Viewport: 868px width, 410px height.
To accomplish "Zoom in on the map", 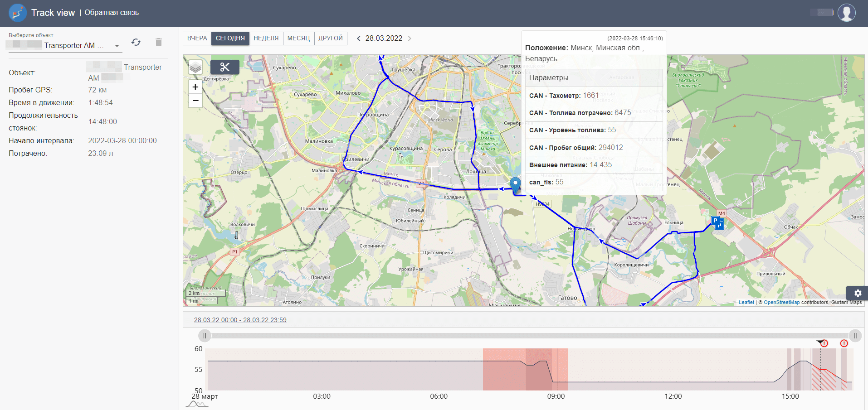I will (x=195, y=87).
